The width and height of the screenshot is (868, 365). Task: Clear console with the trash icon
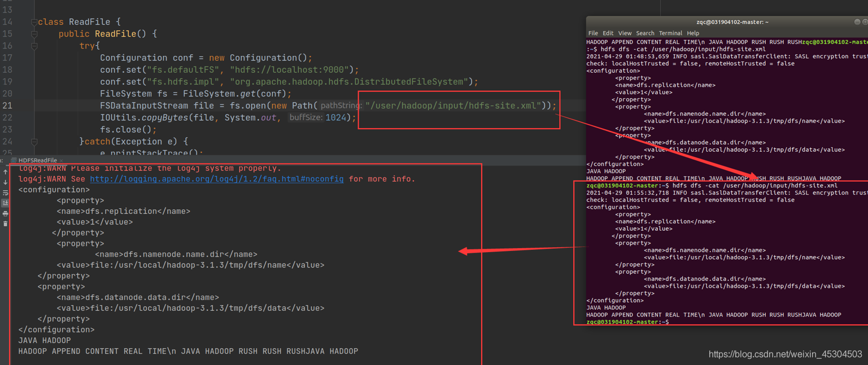(5, 224)
